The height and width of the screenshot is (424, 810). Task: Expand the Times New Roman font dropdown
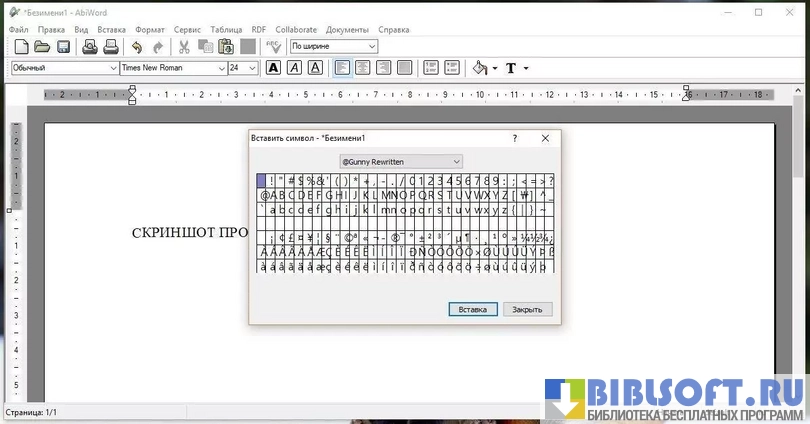coord(222,68)
